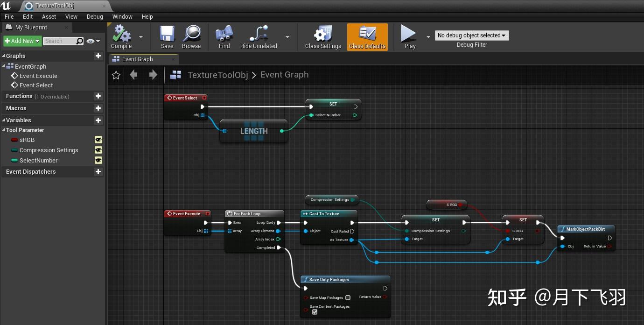Screen dimensions: 644x325
Task: Uncheck Save Content Packages in Save Dirty Packages
Action: click(315, 312)
